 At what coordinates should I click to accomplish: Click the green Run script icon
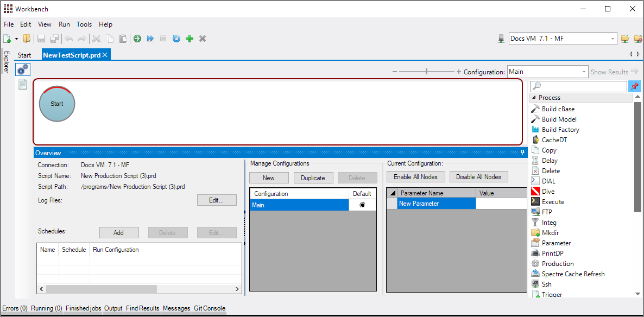click(x=137, y=39)
